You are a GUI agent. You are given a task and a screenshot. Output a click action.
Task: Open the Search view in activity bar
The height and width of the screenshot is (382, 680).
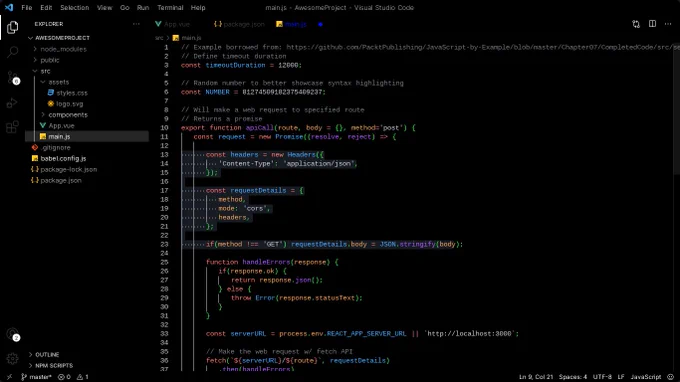point(13,52)
